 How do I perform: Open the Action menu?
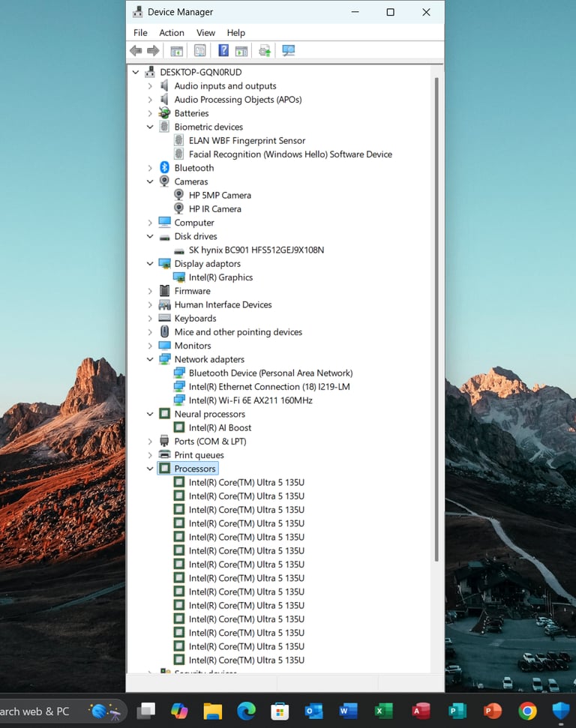coord(172,33)
